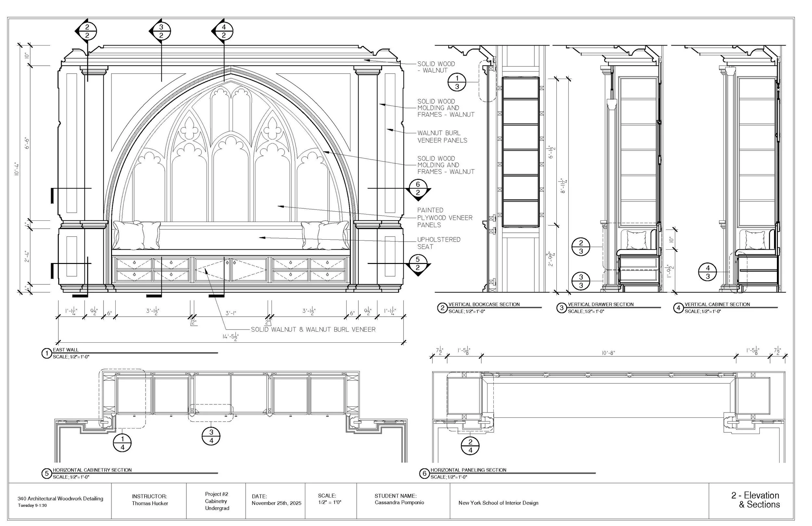Select the 8'-11¼" bookcase section dimension
The height and width of the screenshot is (526, 812).
pyautogui.click(x=564, y=186)
